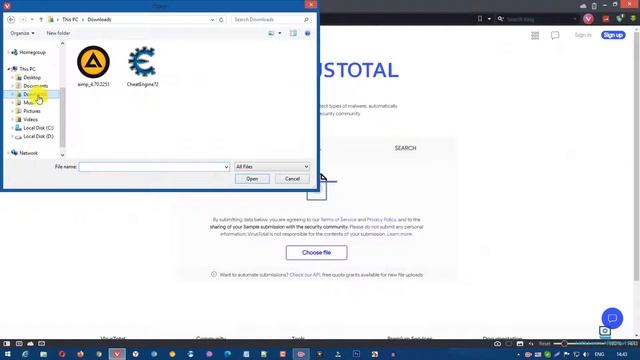Open file dialog help
The height and width of the screenshot is (360, 640).
click(308, 33)
